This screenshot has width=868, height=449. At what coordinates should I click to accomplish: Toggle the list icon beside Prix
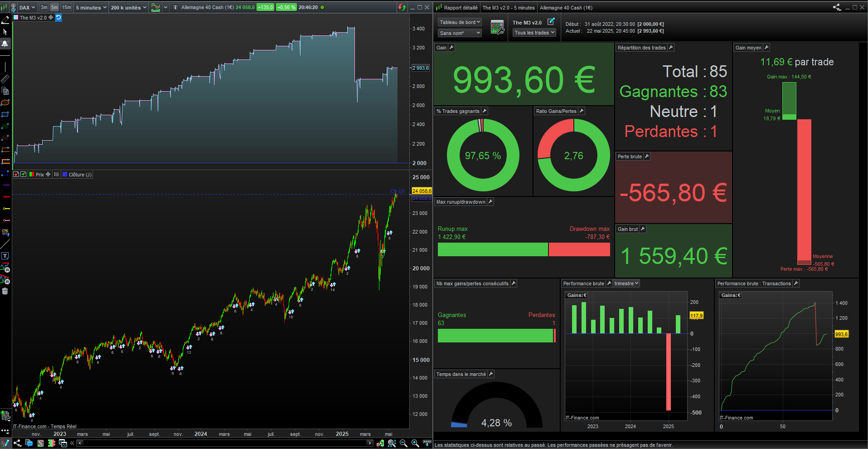[57, 174]
